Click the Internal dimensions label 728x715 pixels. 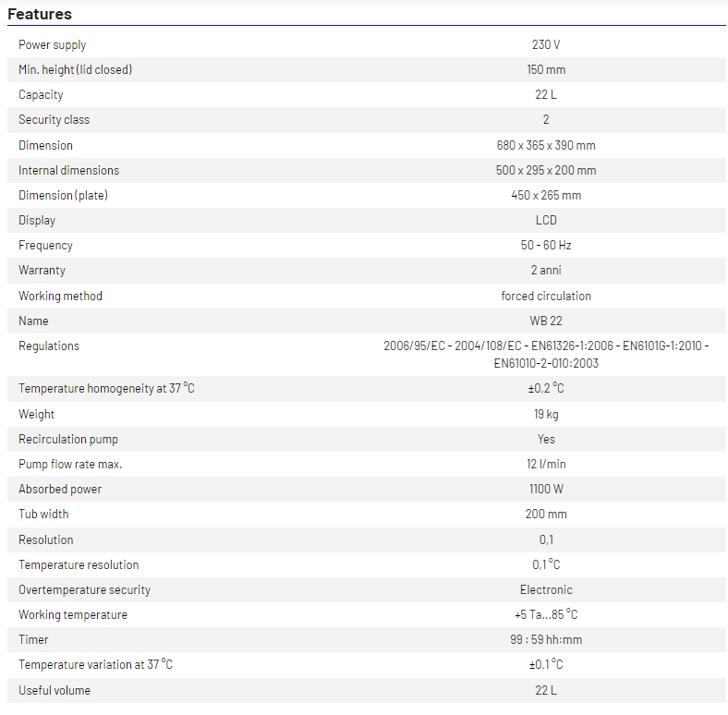click(69, 171)
